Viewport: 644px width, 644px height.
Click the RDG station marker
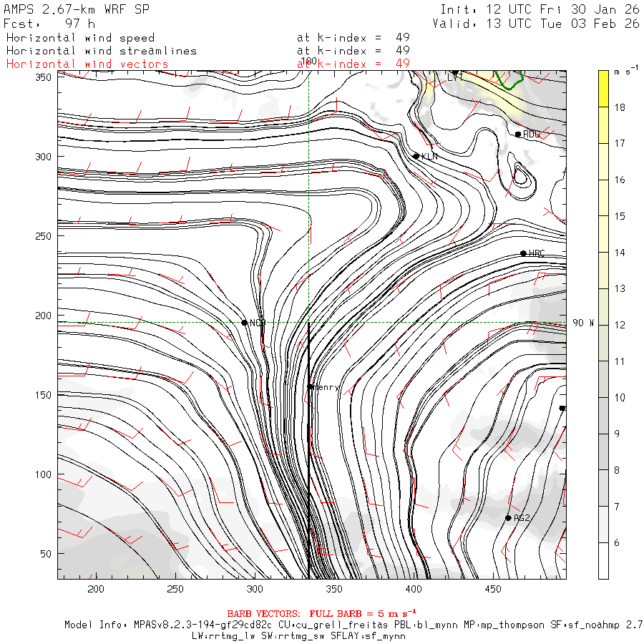518,135
